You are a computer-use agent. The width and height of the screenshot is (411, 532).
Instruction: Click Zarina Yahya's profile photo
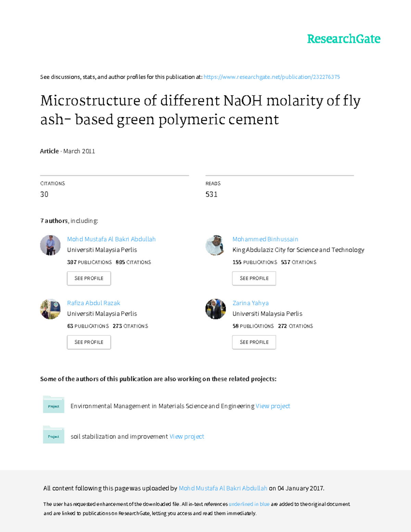click(215, 309)
